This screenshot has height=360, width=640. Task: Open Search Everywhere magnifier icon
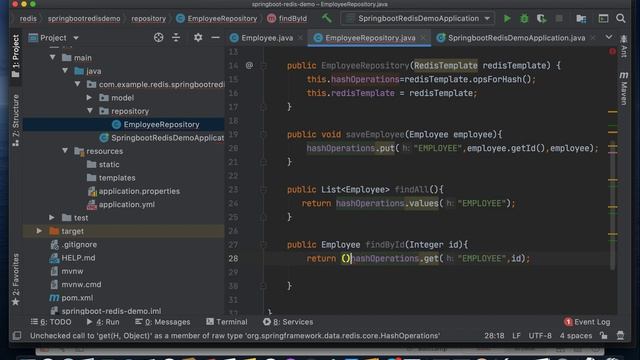621,18
